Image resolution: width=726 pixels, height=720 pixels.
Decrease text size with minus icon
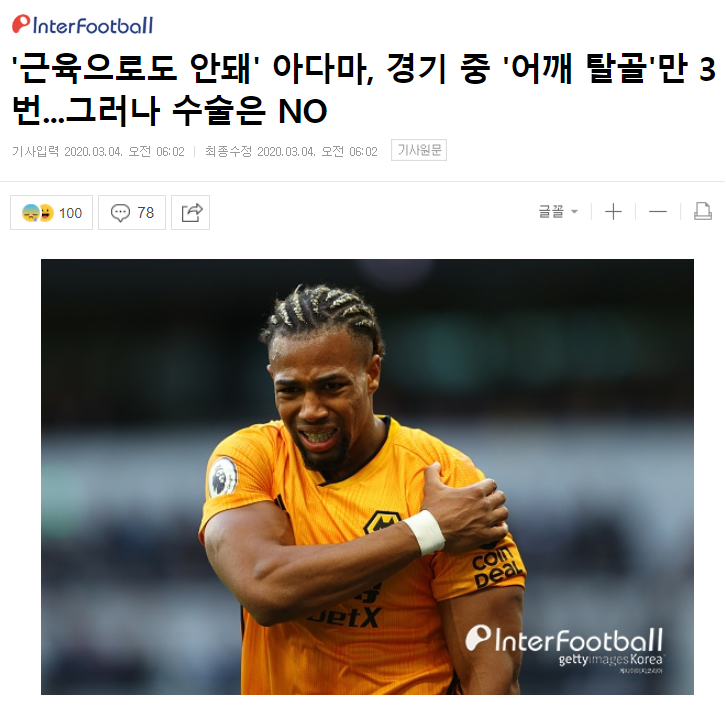pyautogui.click(x=658, y=212)
